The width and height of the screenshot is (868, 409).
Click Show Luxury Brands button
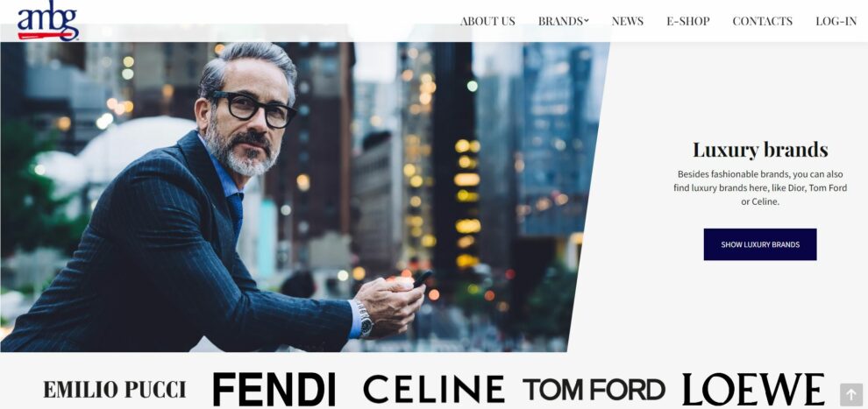[x=759, y=244]
